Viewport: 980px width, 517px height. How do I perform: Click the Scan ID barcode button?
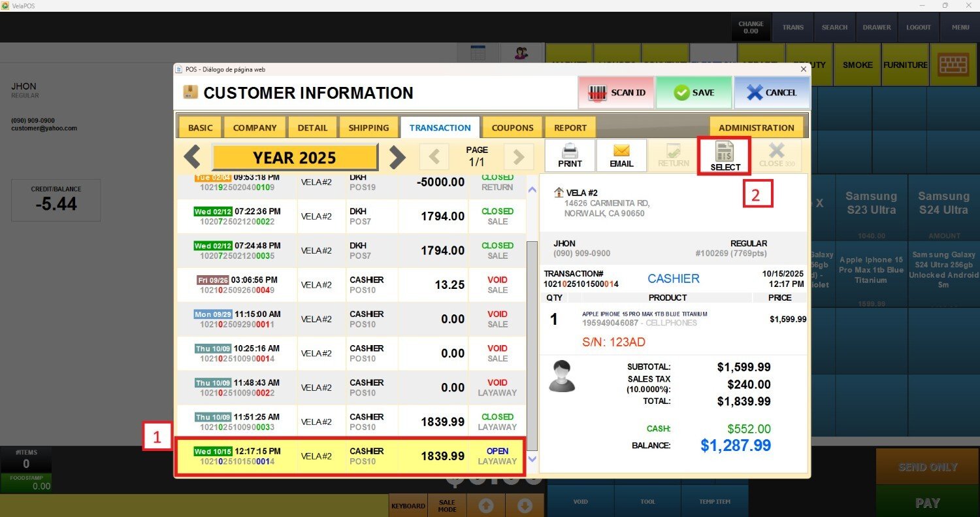pyautogui.click(x=616, y=93)
